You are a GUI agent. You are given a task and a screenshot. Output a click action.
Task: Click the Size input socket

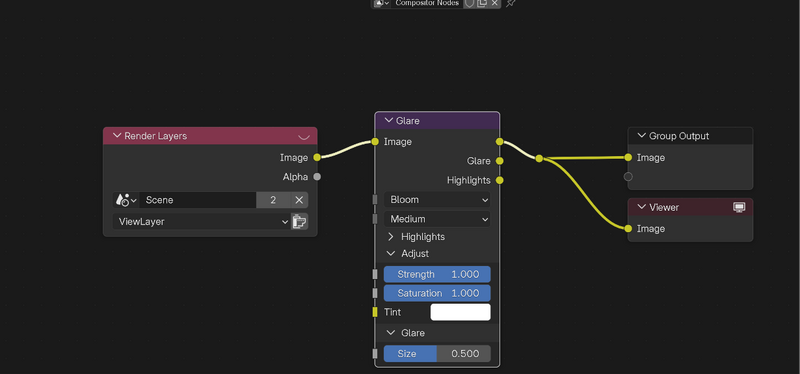(375, 354)
